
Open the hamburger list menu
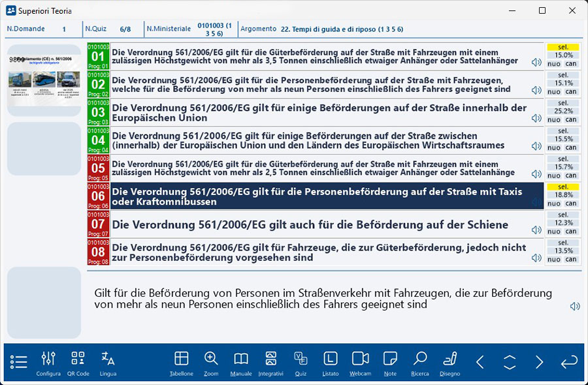point(19,362)
